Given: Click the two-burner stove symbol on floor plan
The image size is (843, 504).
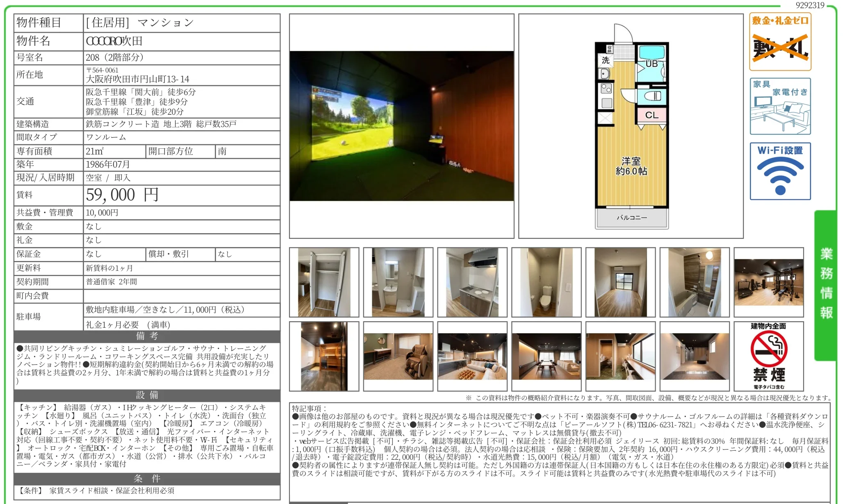Looking at the screenshot, I should click(606, 89).
